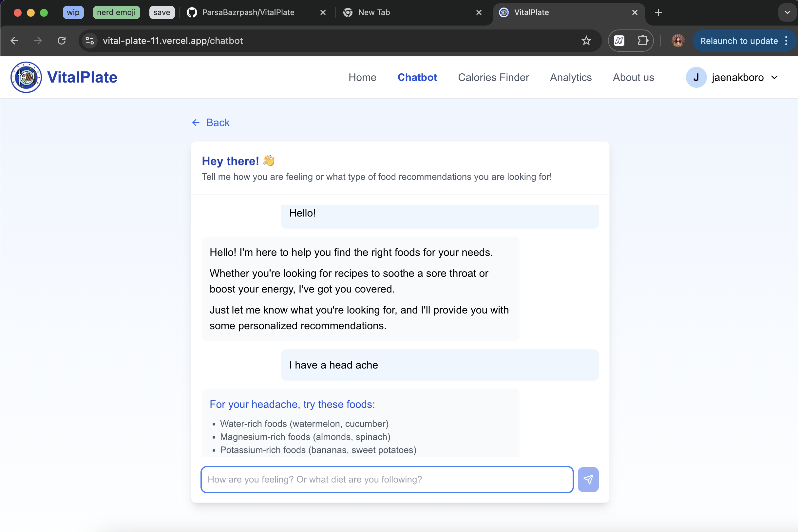Reload the current page
Viewport: 798px width, 532px height.
pos(61,41)
